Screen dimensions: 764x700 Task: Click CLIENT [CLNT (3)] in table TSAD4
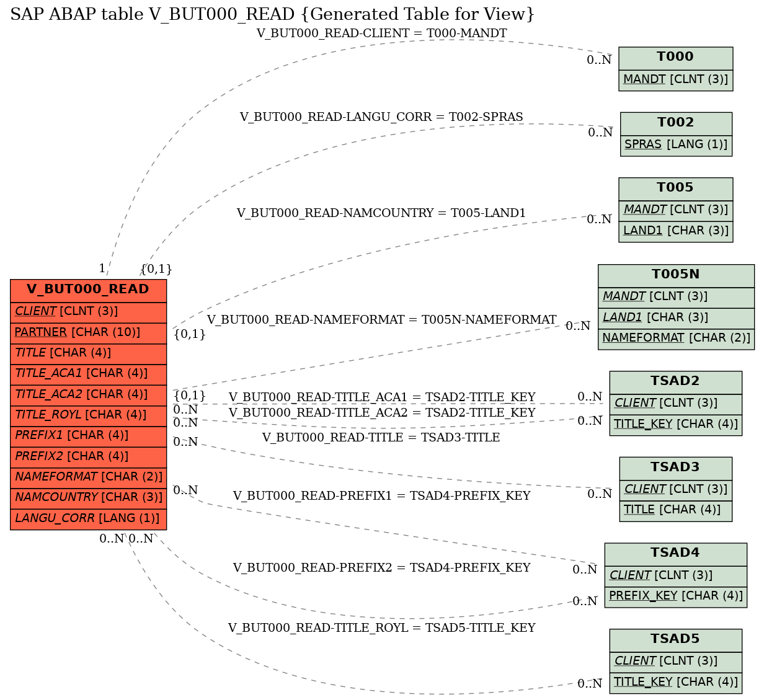[x=676, y=576]
